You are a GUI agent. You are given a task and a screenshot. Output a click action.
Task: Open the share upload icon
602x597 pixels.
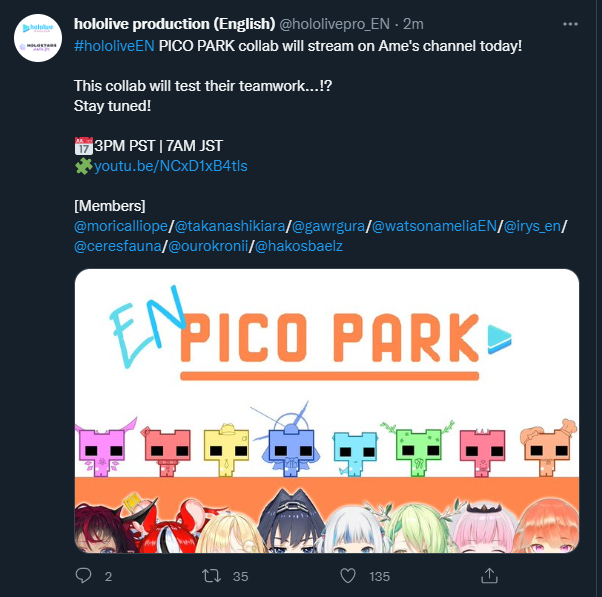coord(489,576)
